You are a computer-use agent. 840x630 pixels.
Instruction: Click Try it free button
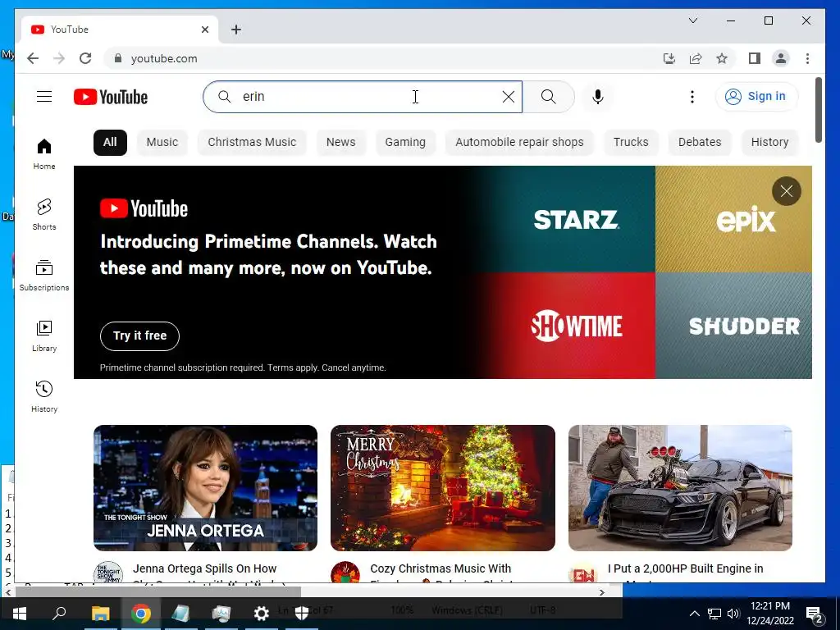pyautogui.click(x=139, y=336)
